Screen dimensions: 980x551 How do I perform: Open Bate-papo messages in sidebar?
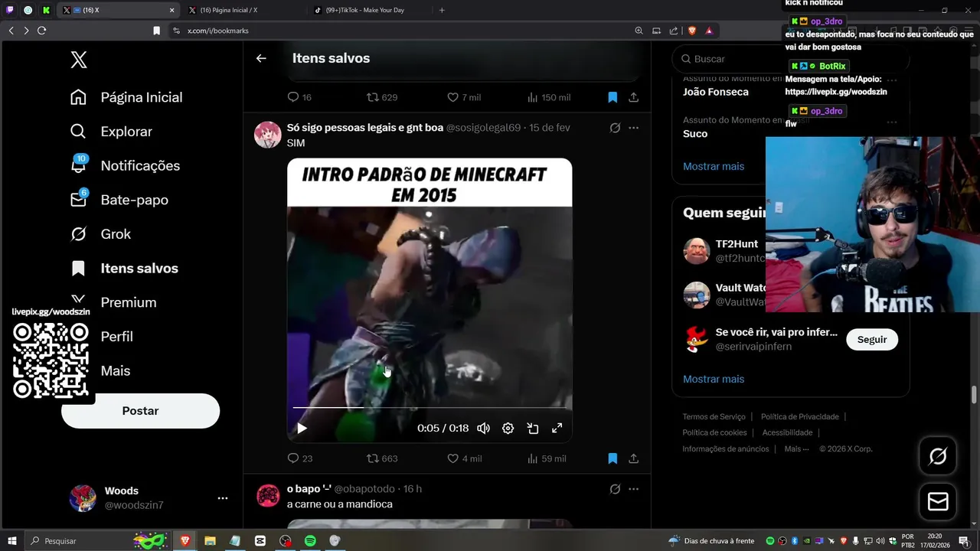pyautogui.click(x=119, y=200)
